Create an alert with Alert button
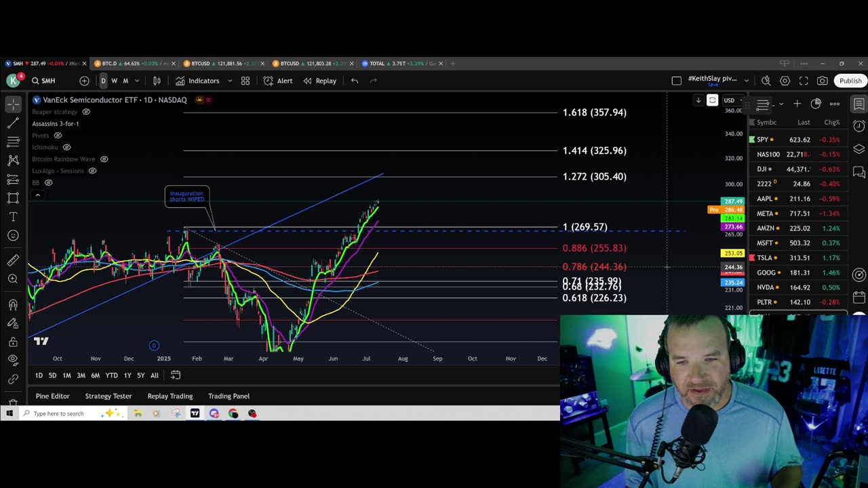868x488 pixels. pyautogui.click(x=278, y=81)
